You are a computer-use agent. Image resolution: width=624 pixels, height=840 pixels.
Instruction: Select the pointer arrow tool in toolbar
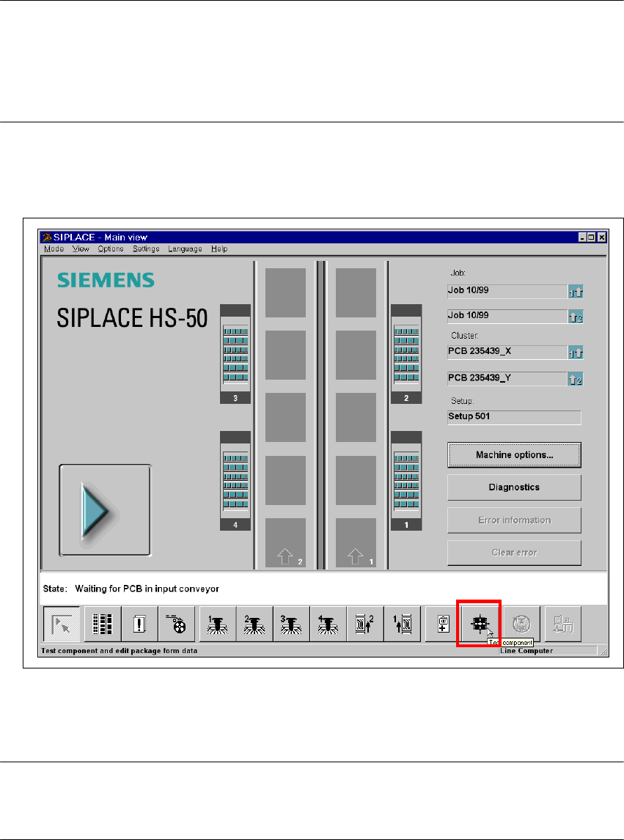pos(62,624)
